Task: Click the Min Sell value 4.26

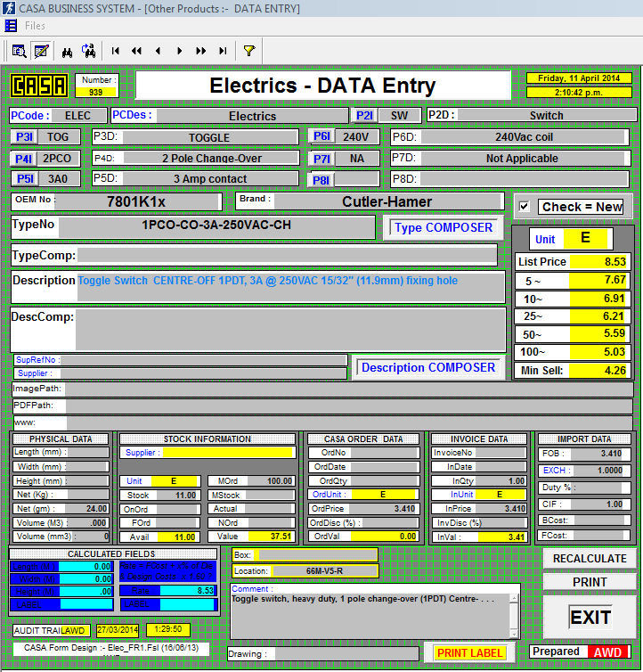Action: pos(598,370)
